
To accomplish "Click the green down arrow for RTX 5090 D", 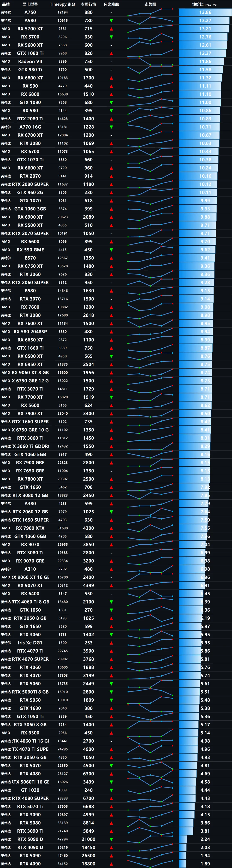I will click(111, 839).
